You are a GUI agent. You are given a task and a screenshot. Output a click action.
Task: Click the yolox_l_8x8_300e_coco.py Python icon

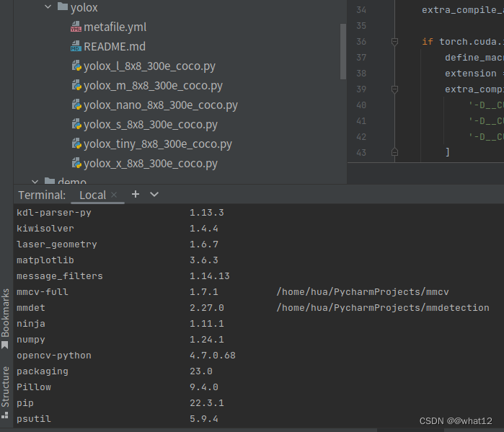76,66
